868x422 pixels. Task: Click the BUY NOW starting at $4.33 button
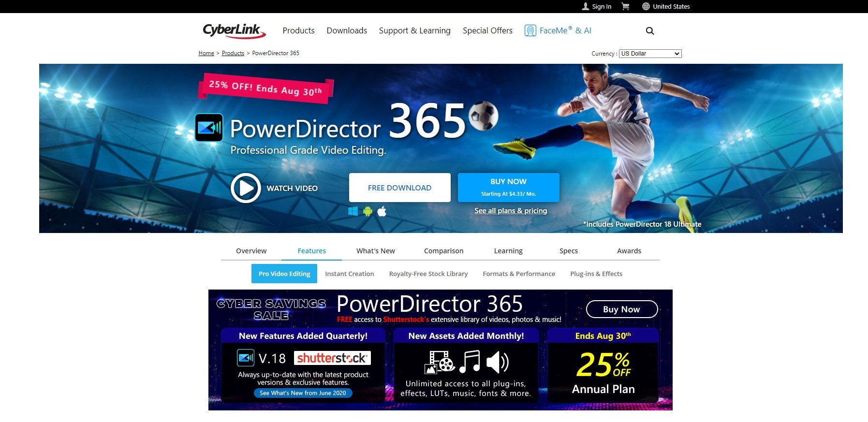click(x=508, y=188)
